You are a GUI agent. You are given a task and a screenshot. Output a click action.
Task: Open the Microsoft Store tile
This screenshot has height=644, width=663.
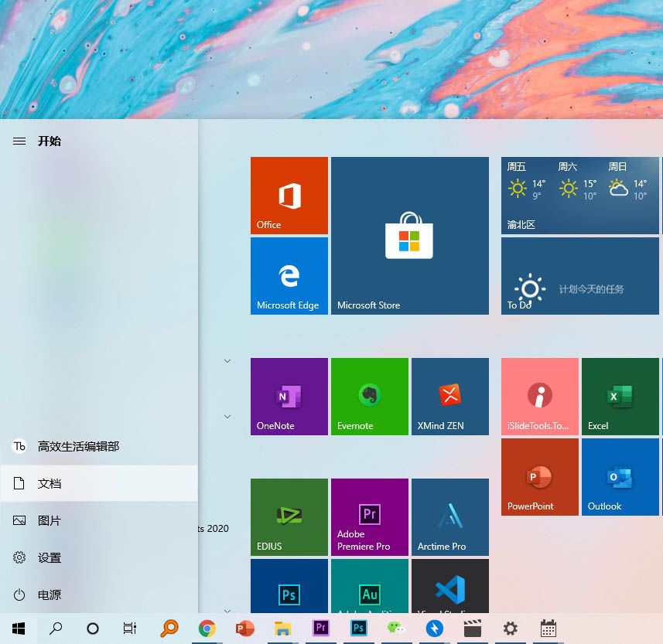[x=410, y=235]
